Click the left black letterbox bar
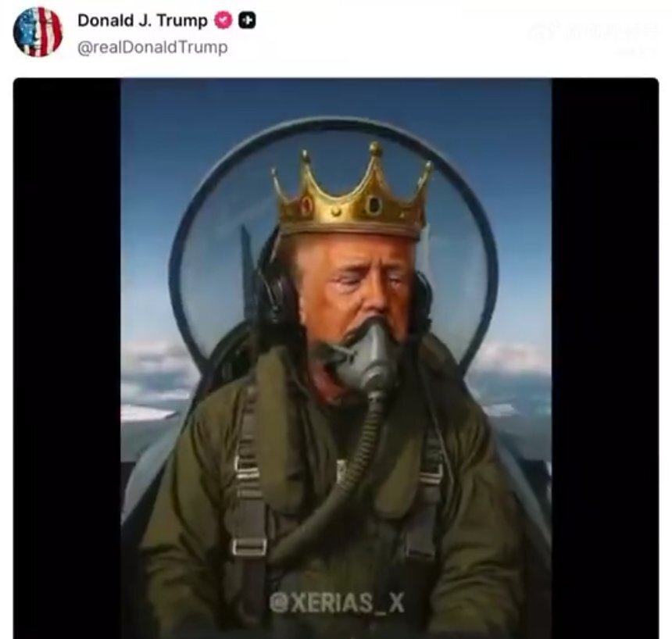This screenshot has width=672, height=639. [67, 358]
